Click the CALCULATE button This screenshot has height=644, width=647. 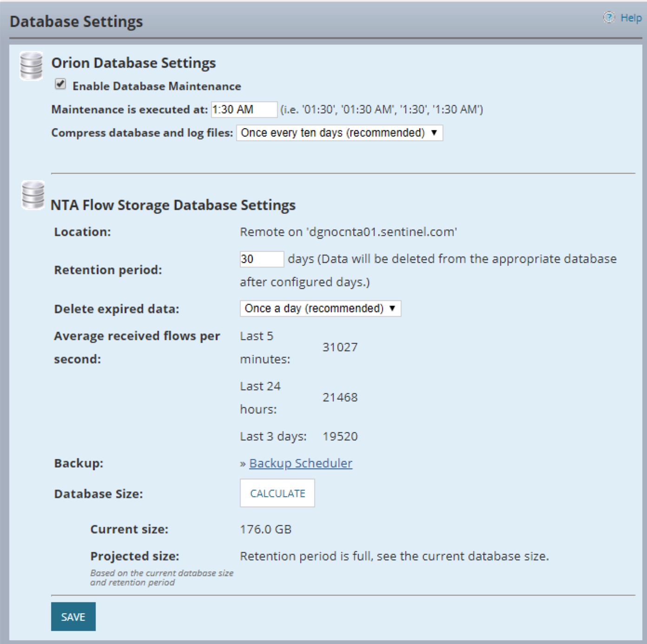pyautogui.click(x=277, y=493)
